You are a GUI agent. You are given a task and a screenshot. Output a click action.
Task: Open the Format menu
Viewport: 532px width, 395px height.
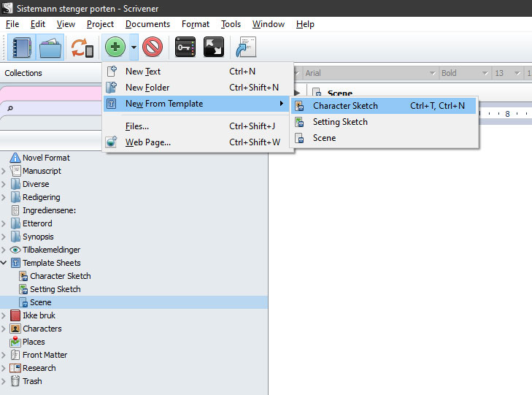[x=196, y=24]
